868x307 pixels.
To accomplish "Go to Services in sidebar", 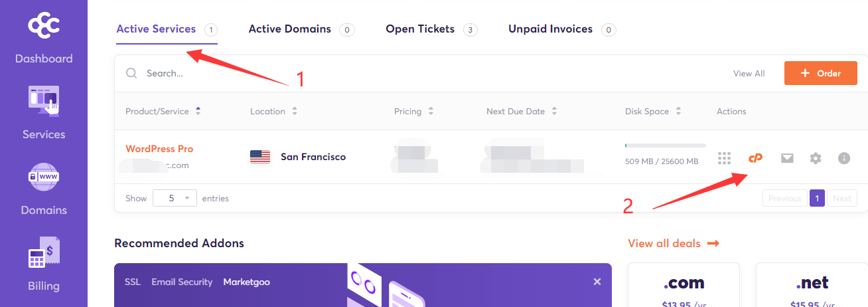I will coord(44,113).
